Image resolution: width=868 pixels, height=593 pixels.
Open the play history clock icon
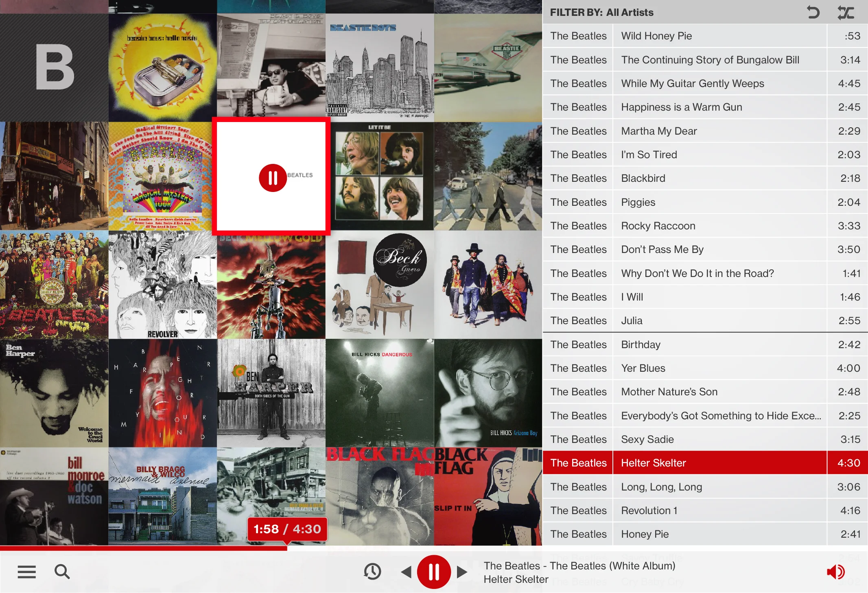(x=372, y=572)
